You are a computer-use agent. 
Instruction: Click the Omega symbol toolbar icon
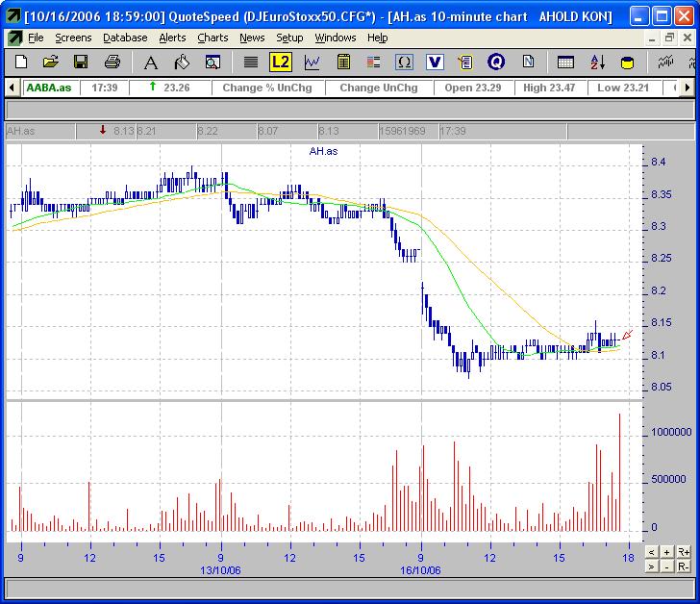coord(404,63)
